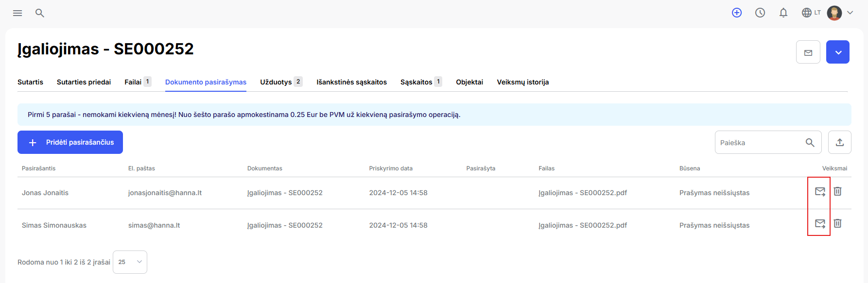Click the name Jonas Jonaitis
Image resolution: width=868 pixels, height=283 pixels.
click(45, 193)
